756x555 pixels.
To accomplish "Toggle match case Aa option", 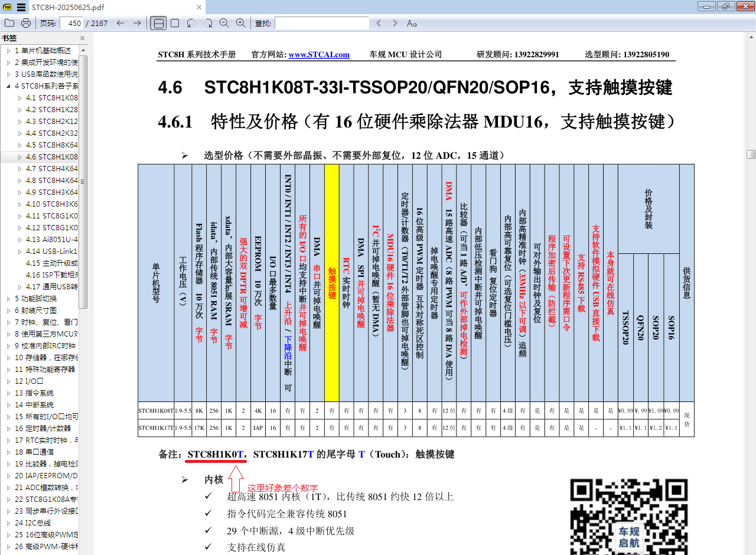I will pyautogui.click(x=412, y=23).
